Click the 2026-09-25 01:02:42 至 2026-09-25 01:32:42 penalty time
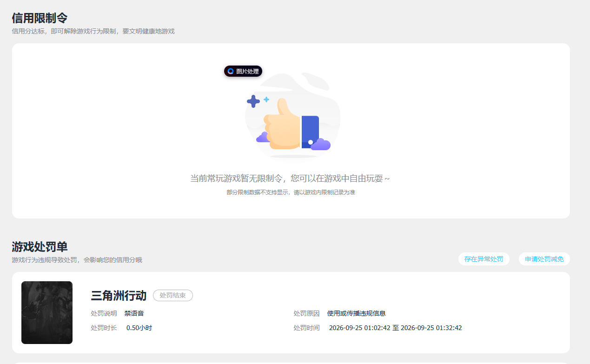The height and width of the screenshot is (364, 590). [x=395, y=328]
